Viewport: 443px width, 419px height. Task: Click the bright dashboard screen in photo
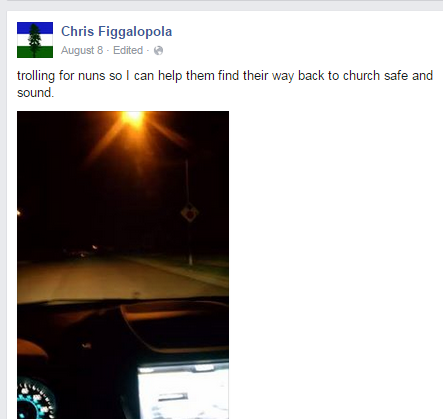[183, 392]
